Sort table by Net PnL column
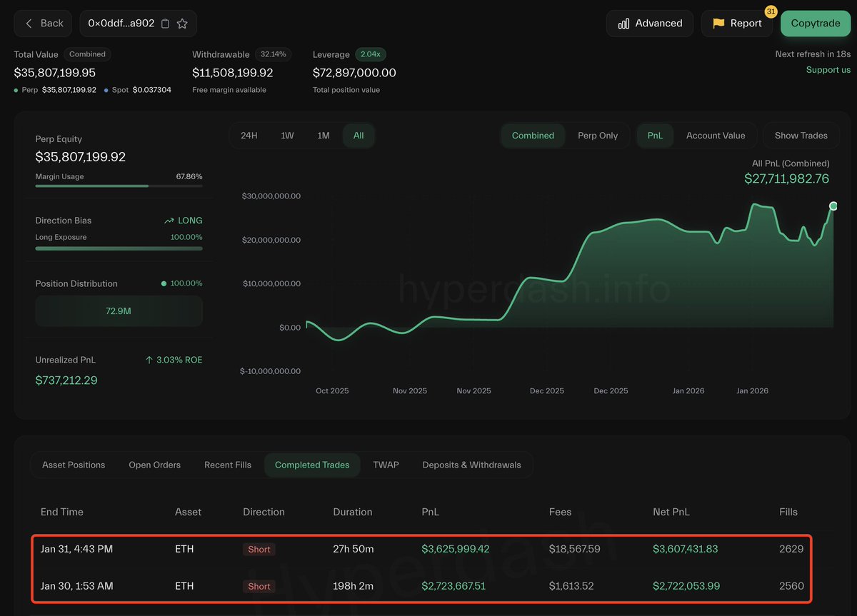This screenshot has width=857, height=616. coord(671,512)
